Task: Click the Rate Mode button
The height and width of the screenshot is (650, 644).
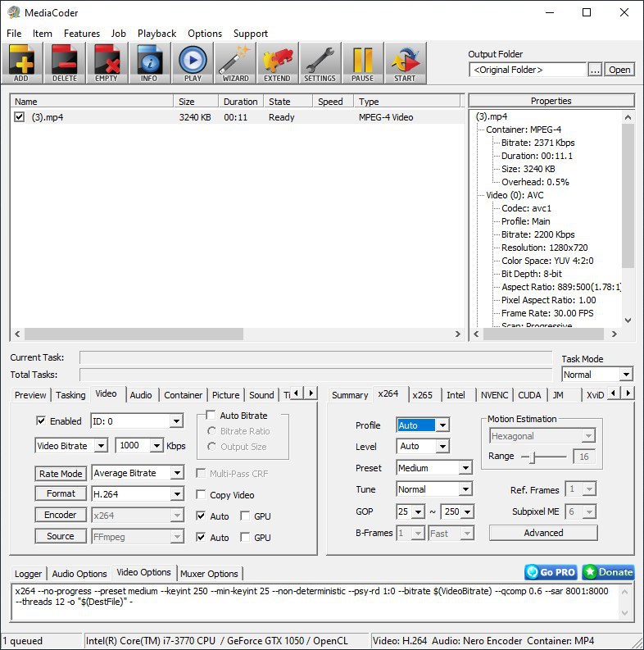Action: (61, 474)
